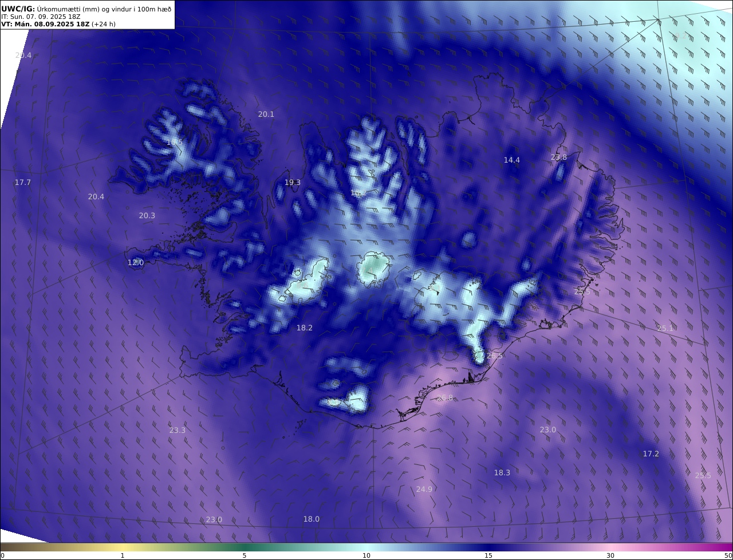Click the 23.8 value label
Screen dimensions: 733x560
(x=559, y=157)
